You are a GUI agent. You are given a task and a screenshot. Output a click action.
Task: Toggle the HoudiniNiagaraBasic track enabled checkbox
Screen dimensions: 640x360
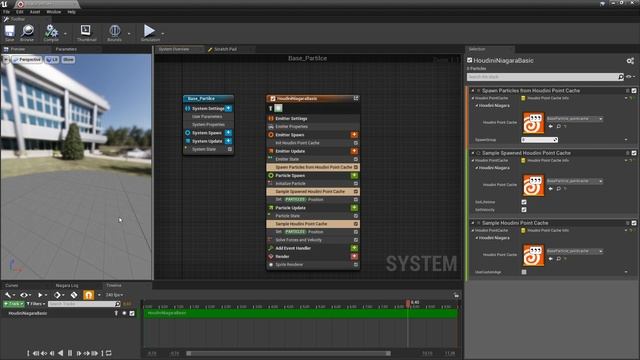point(132,313)
